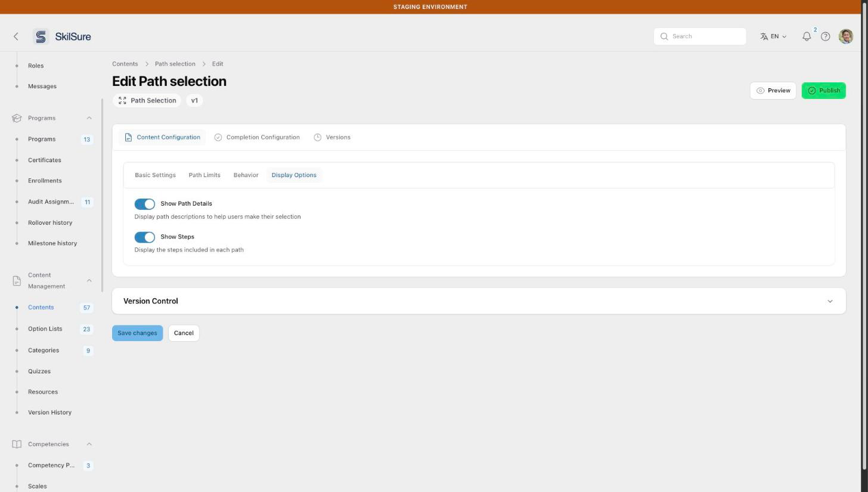Open Enrollments in the sidebar
The image size is (868, 492).
(45, 181)
